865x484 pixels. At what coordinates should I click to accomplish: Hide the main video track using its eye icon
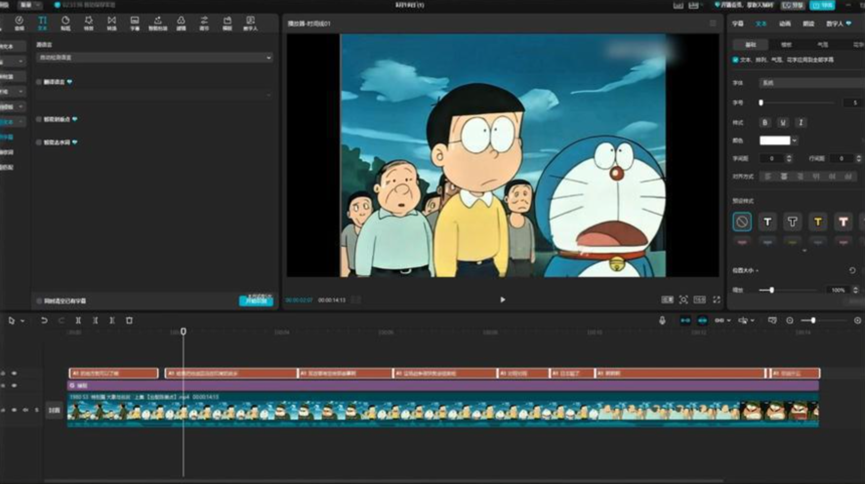tap(14, 410)
